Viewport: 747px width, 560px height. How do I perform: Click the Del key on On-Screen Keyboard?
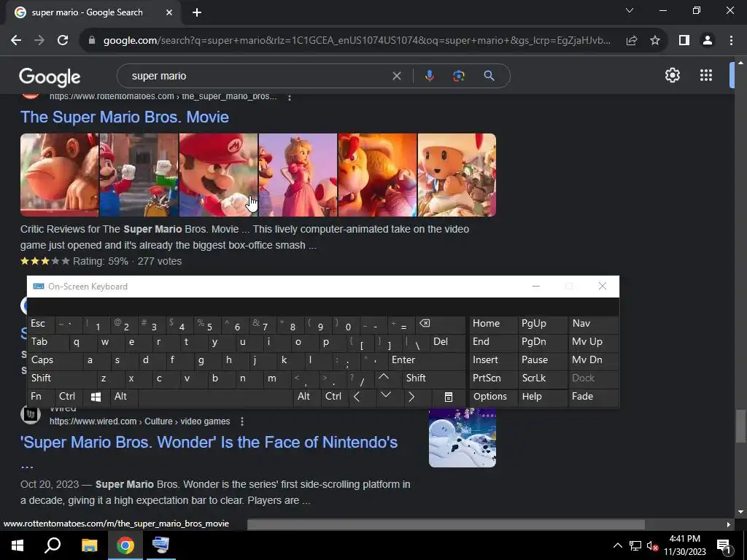point(447,342)
